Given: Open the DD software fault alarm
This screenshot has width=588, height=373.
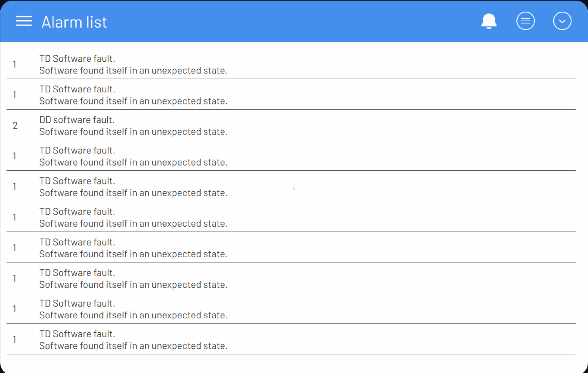Looking at the screenshot, I should click(77, 120).
